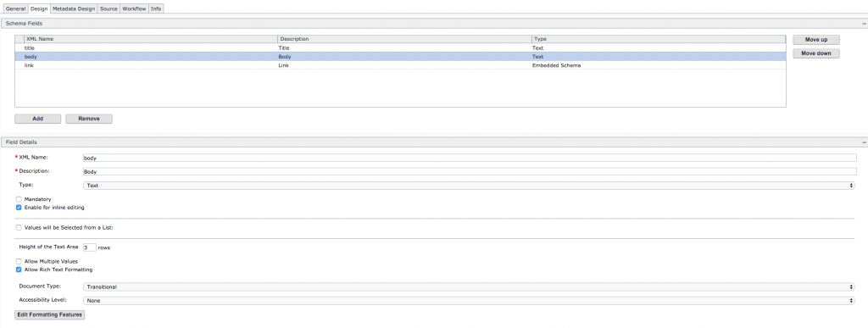Select the body row in schema fields
Viewport: 868px width, 328px height.
tap(400, 57)
